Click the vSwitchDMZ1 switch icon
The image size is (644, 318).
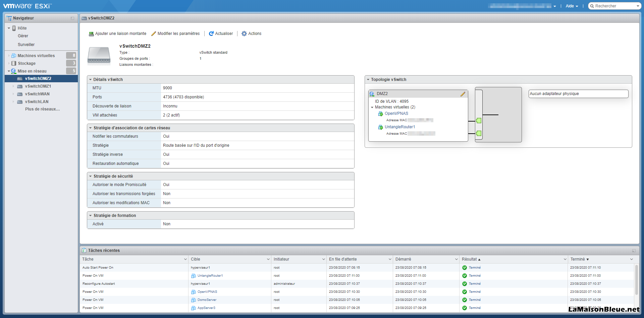20,87
